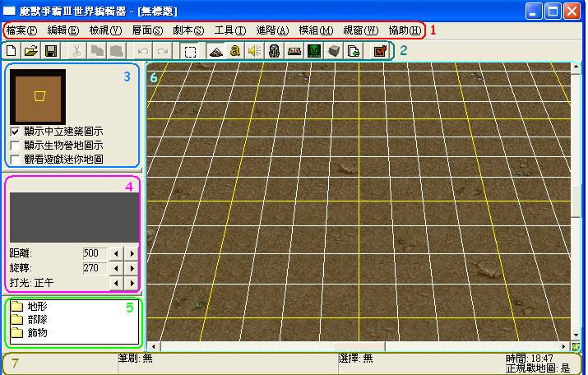Open the 檢視(V) menu
Viewport: 588px width, 375px height.
[105, 30]
